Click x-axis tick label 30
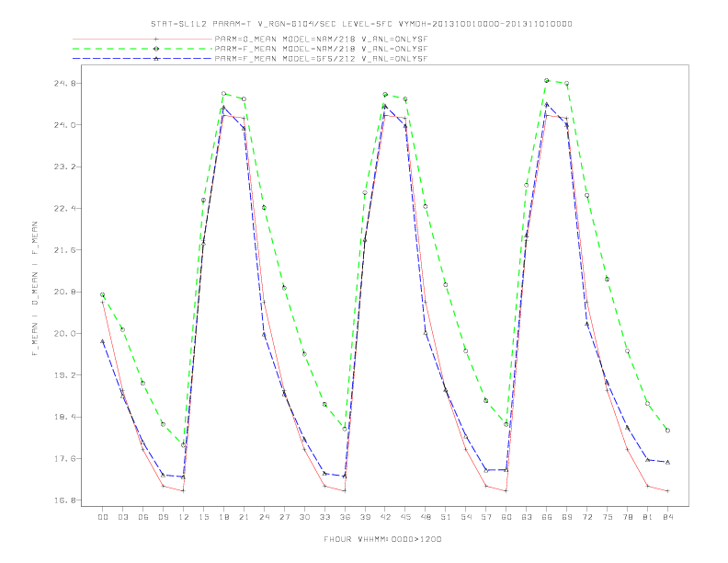Screen dimensions: 728x563 [x=304, y=517]
